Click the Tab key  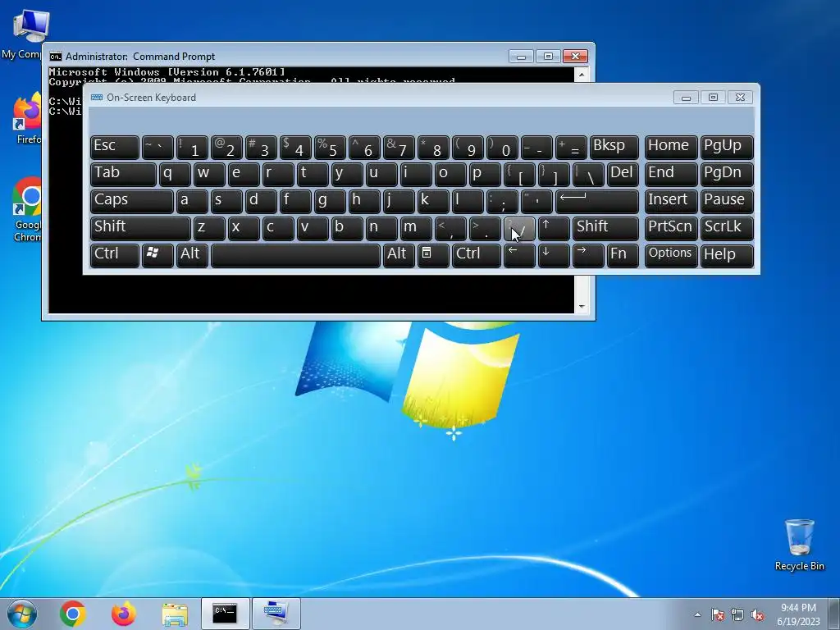123,176
